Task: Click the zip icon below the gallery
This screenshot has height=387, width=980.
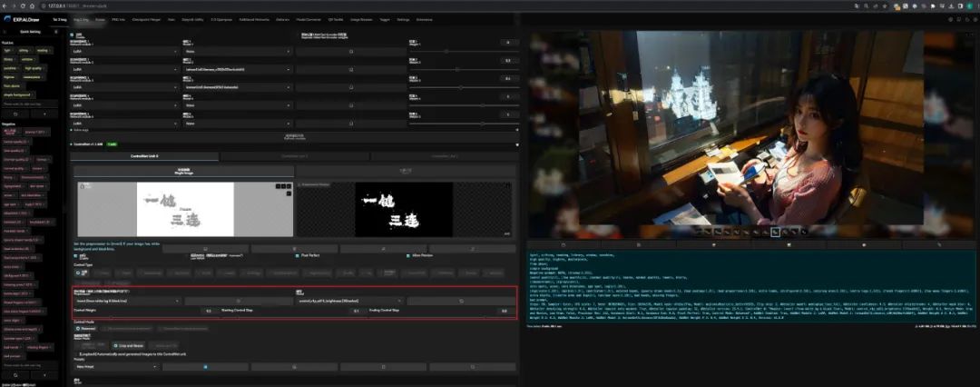Action: point(713,245)
